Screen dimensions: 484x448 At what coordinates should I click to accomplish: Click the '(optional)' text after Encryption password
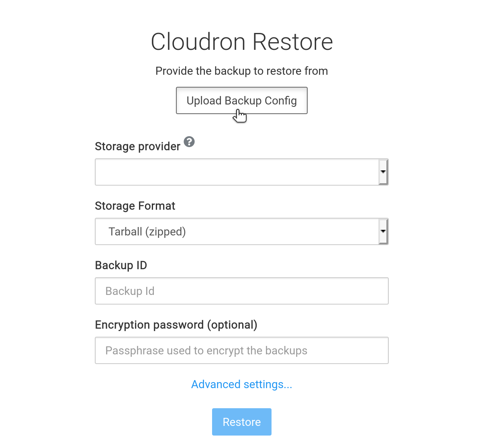232,325
